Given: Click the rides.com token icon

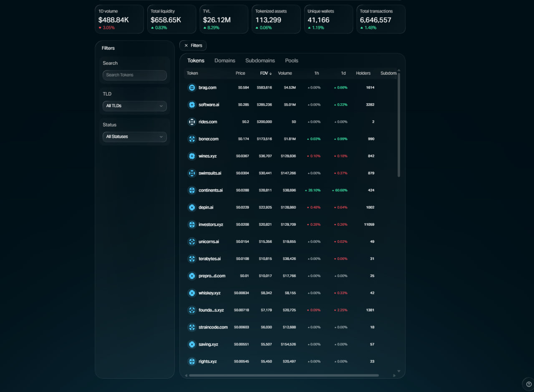Looking at the screenshot, I should coord(192,122).
